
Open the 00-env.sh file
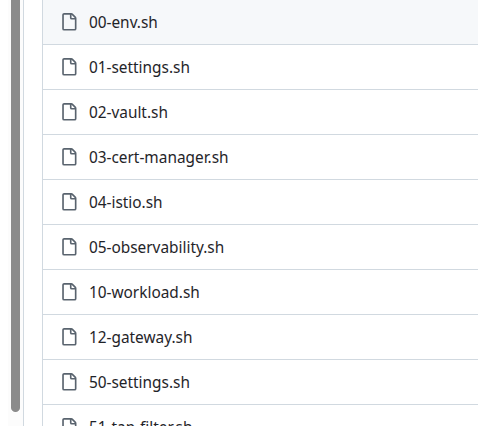point(123,23)
